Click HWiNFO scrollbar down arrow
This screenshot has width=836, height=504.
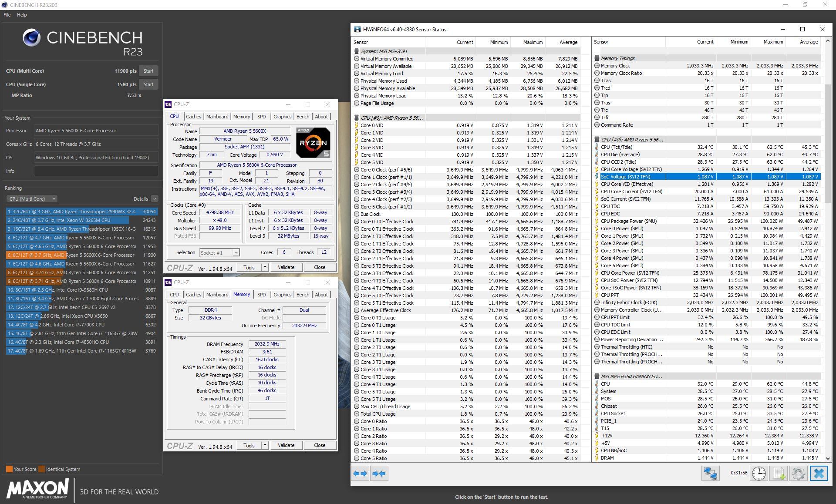pyautogui.click(x=828, y=458)
